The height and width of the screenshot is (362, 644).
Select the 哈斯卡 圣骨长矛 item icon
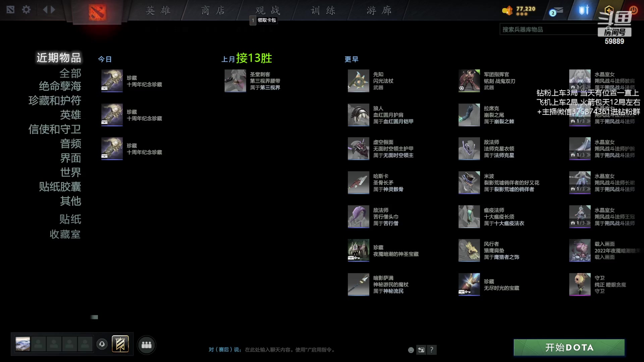[x=358, y=183]
